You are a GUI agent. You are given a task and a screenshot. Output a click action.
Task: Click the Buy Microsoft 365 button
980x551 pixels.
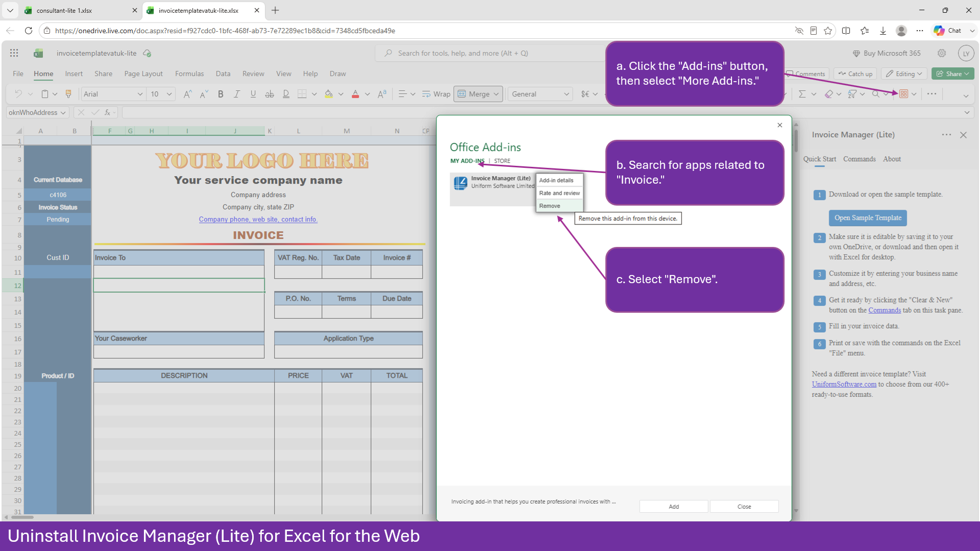[887, 53]
